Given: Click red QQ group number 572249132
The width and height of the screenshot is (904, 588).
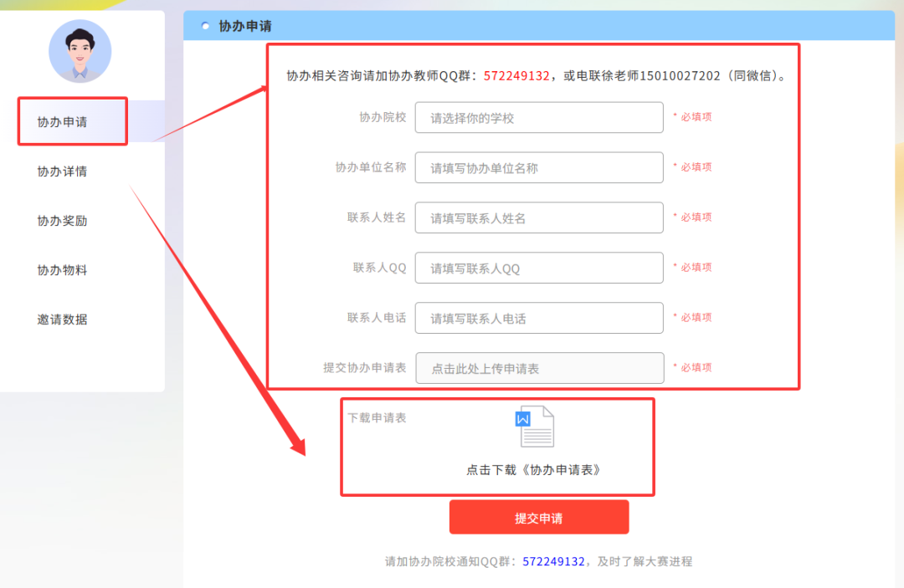Looking at the screenshot, I should point(516,76).
